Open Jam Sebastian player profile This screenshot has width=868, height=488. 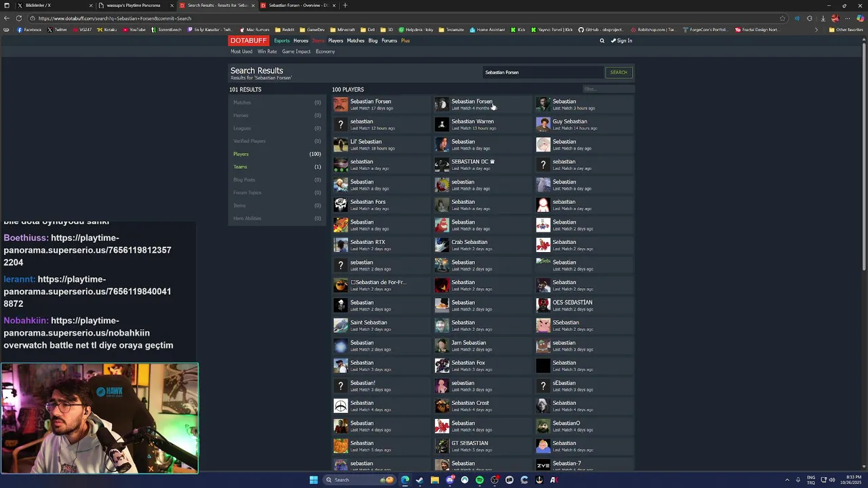[x=469, y=343]
